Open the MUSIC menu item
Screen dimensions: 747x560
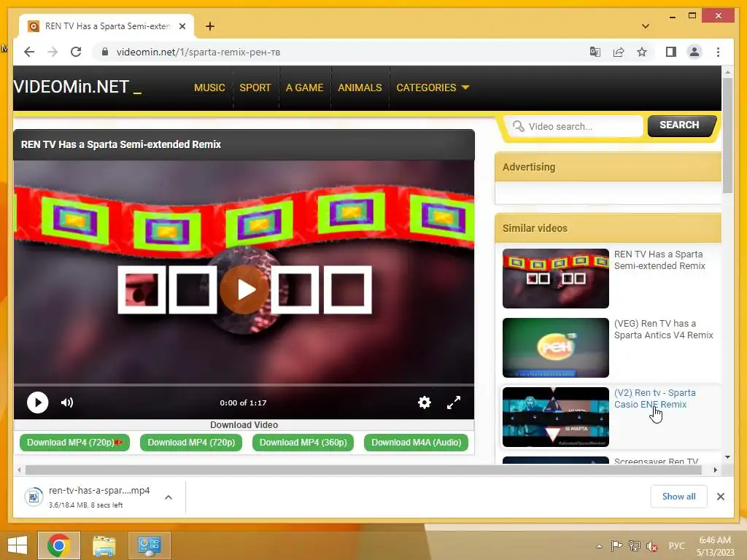[209, 87]
